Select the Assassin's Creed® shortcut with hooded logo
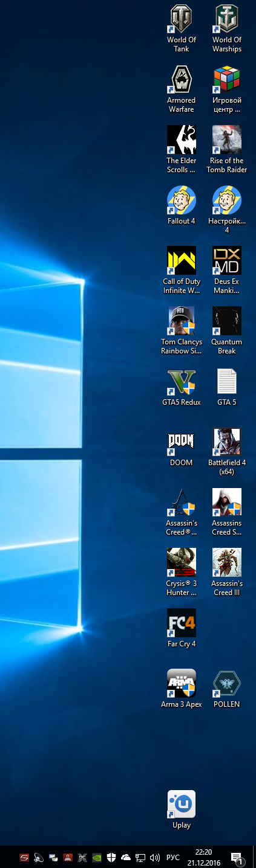256x868 pixels. (182, 502)
